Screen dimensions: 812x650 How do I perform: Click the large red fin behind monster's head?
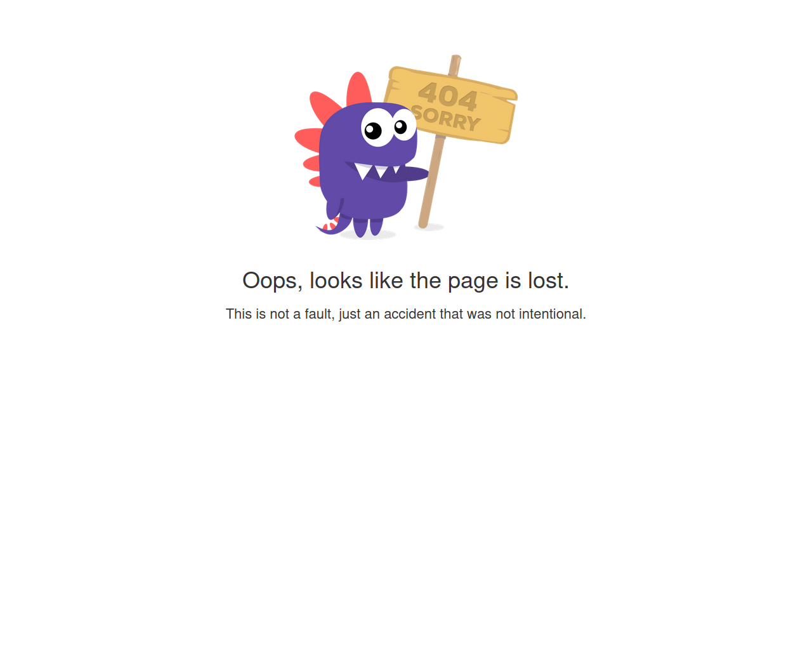click(324, 109)
